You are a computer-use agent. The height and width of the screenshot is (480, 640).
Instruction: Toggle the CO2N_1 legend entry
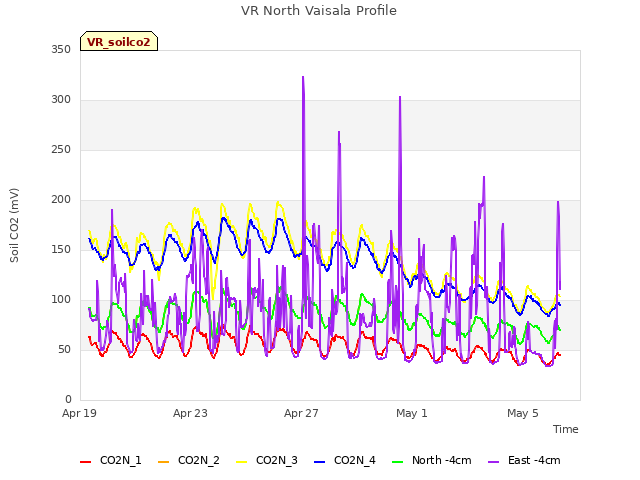pos(111,460)
